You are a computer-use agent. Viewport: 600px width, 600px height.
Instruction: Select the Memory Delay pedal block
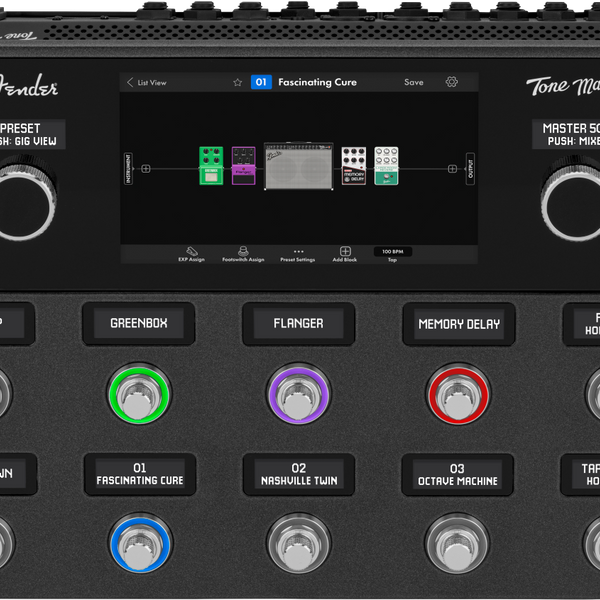point(354,166)
